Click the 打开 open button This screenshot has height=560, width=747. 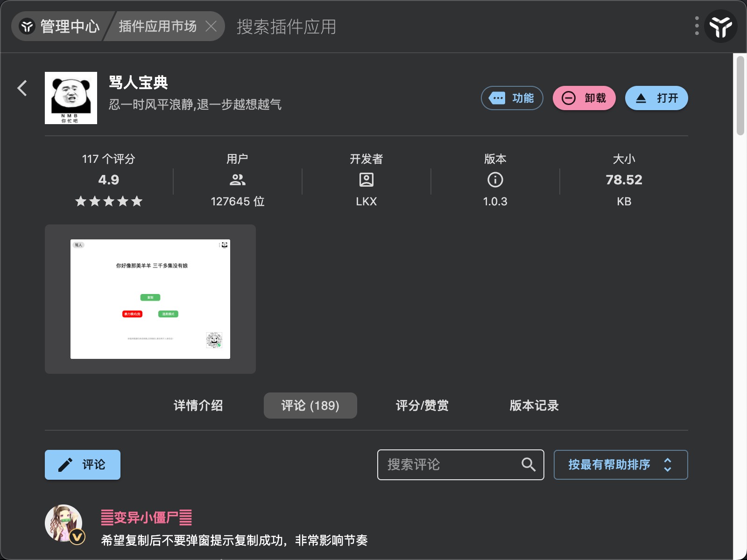pos(656,98)
